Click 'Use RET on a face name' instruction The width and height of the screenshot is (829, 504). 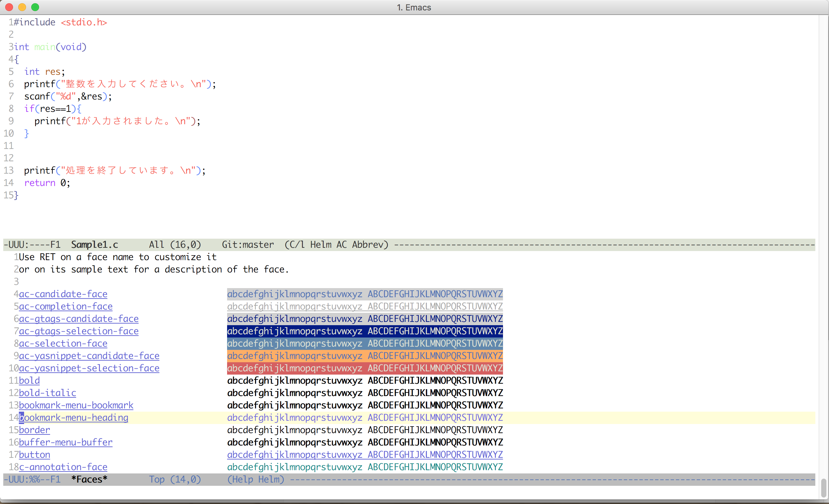pos(118,257)
